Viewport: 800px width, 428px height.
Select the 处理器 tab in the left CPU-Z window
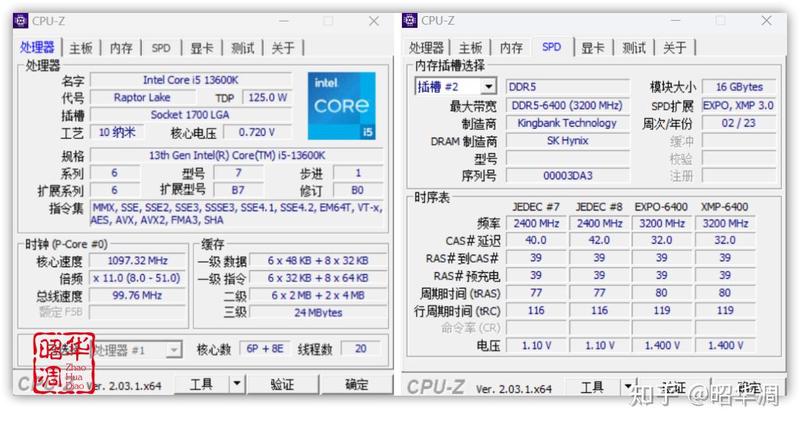37,47
